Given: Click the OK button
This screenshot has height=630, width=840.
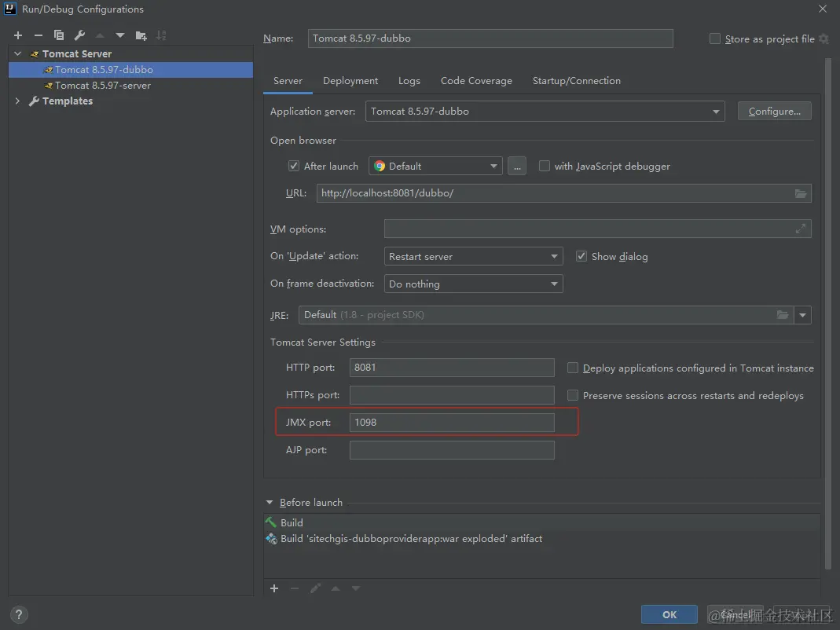Looking at the screenshot, I should (x=669, y=614).
